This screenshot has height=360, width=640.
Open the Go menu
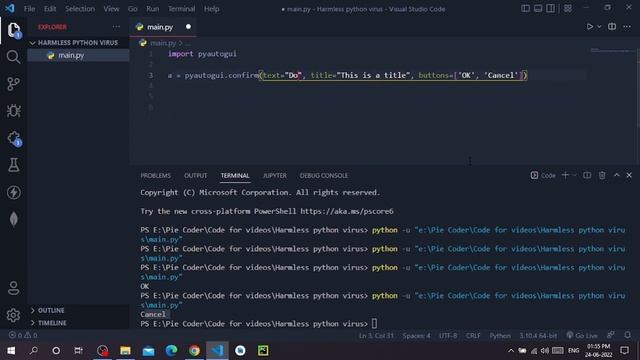(x=132, y=9)
